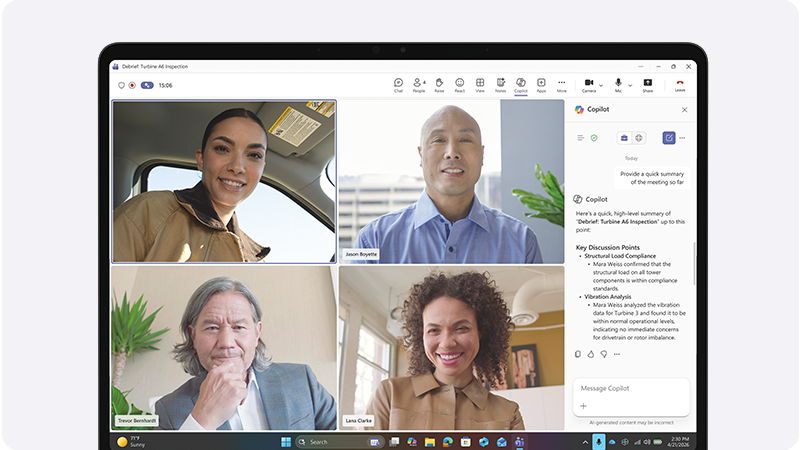Show the People participants list
Screen dimensions: 800x450
tap(419, 85)
